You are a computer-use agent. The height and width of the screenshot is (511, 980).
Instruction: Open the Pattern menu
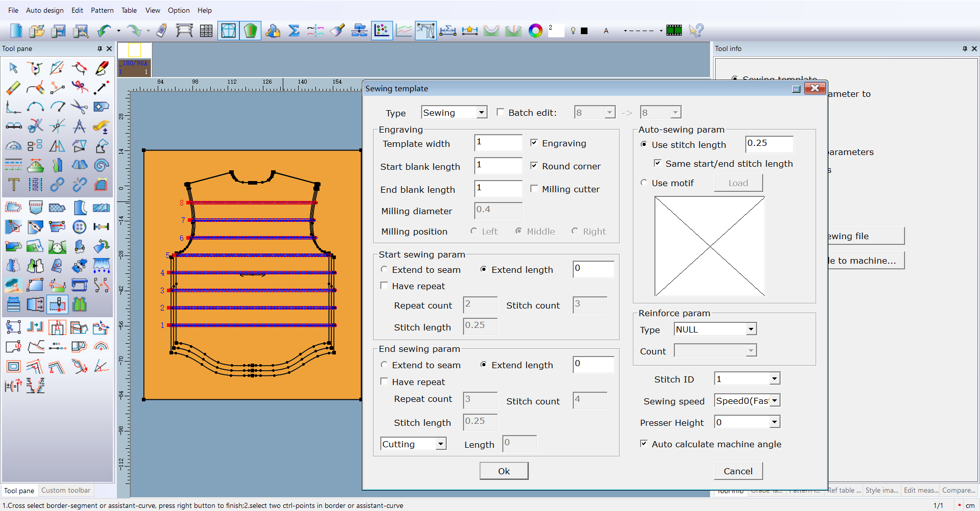click(102, 10)
